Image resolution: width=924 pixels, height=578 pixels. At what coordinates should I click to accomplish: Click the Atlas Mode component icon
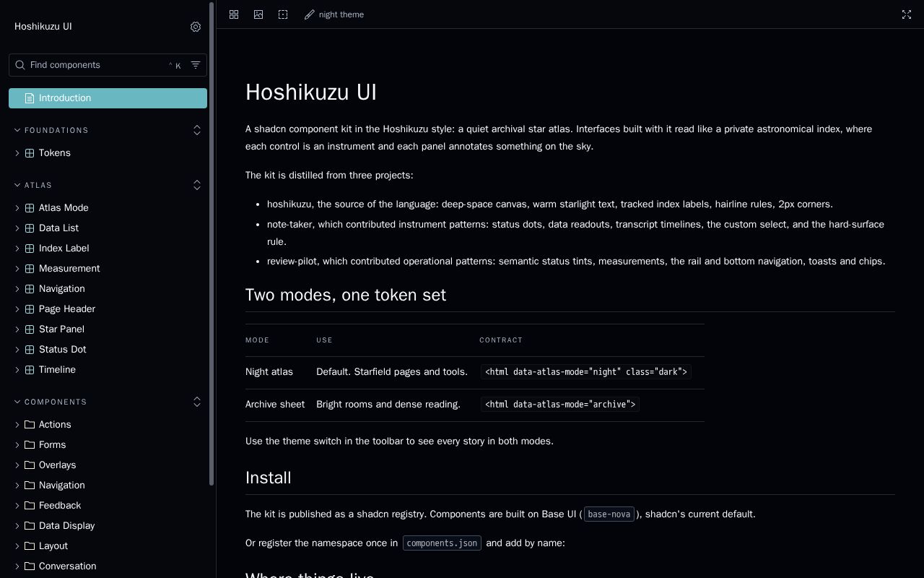(x=30, y=208)
